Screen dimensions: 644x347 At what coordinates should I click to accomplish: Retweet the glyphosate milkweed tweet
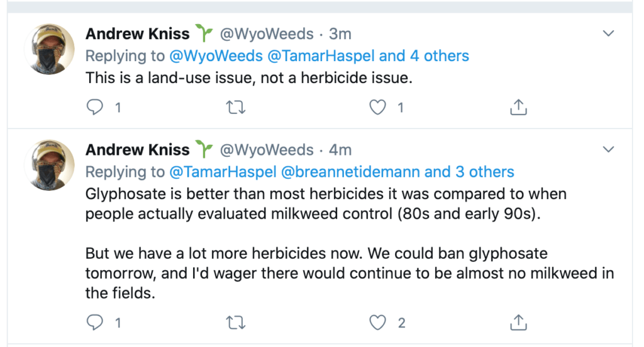(235, 323)
